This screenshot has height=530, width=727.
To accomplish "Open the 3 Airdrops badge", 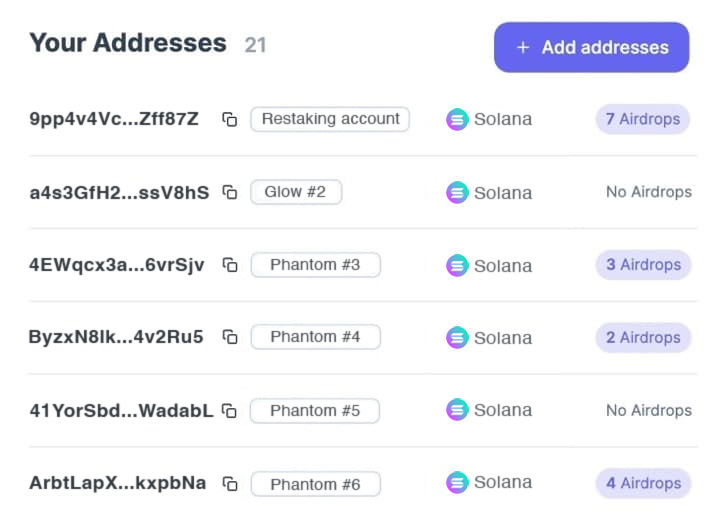I will click(642, 265).
